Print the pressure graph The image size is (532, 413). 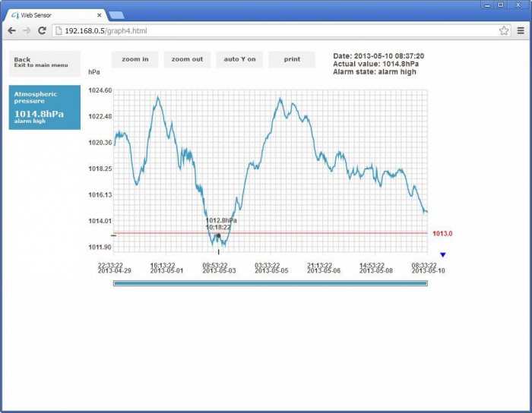(x=292, y=59)
